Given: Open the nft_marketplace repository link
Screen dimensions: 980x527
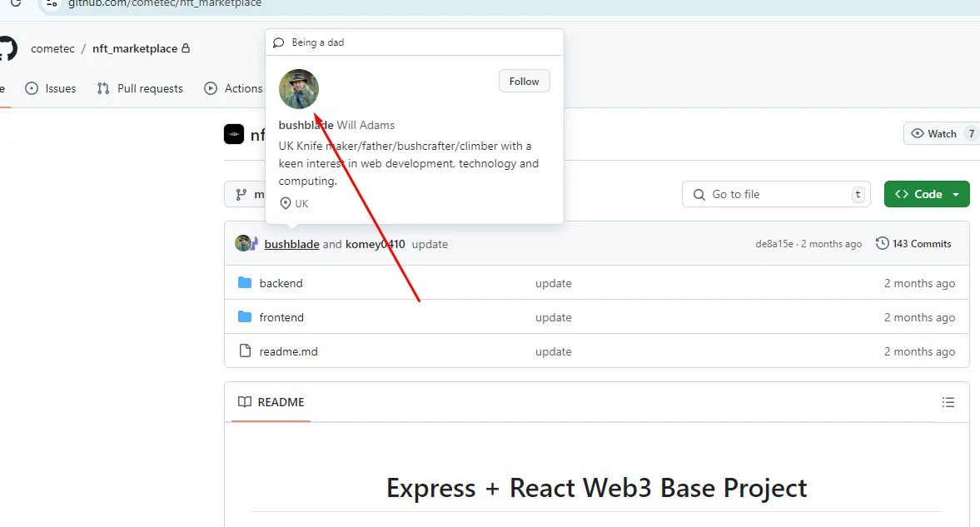Looking at the screenshot, I should click(x=135, y=49).
